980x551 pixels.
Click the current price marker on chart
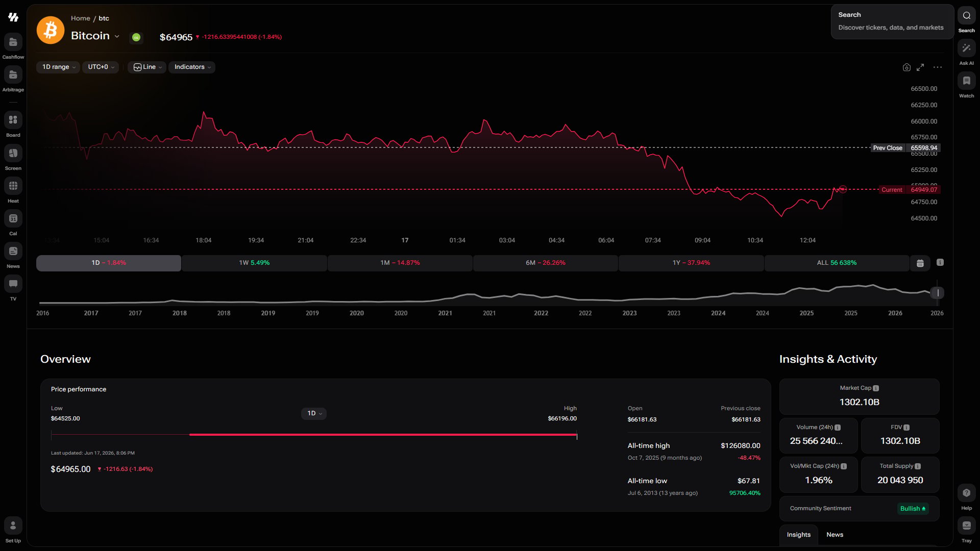pos(843,189)
